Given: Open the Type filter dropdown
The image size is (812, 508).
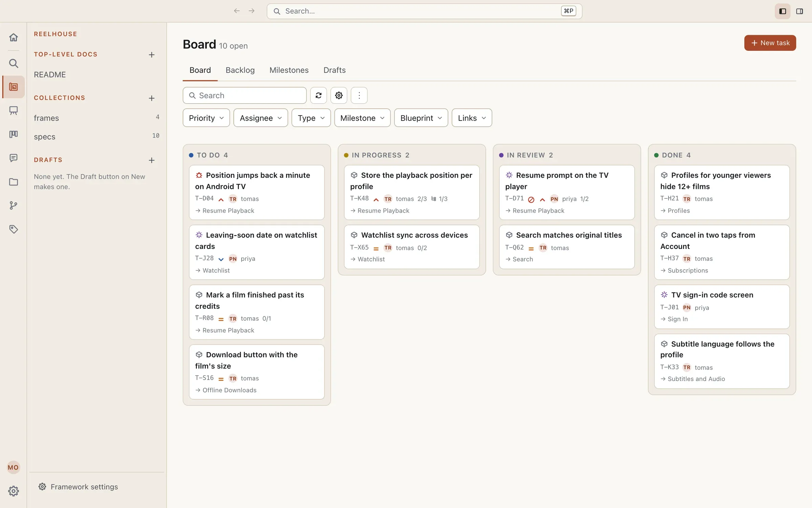Looking at the screenshot, I should click(x=311, y=118).
